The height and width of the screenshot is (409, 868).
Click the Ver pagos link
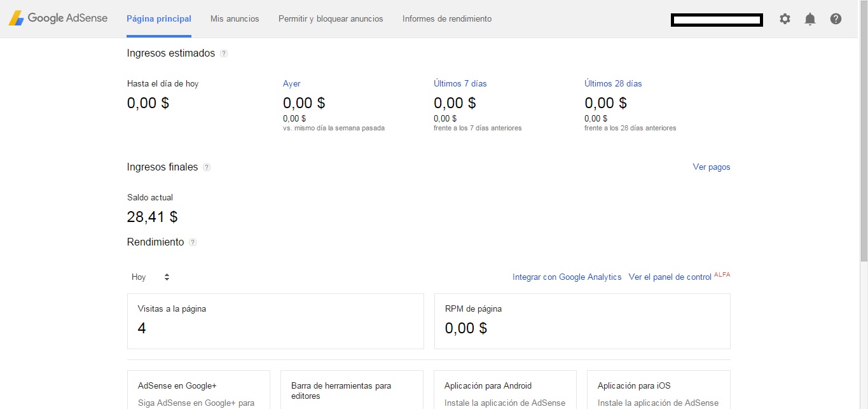tap(711, 167)
